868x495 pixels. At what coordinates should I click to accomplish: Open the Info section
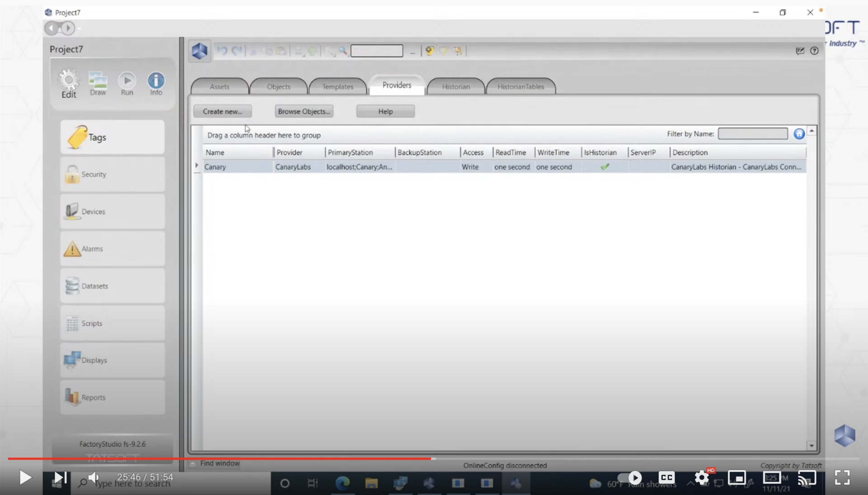(x=156, y=84)
